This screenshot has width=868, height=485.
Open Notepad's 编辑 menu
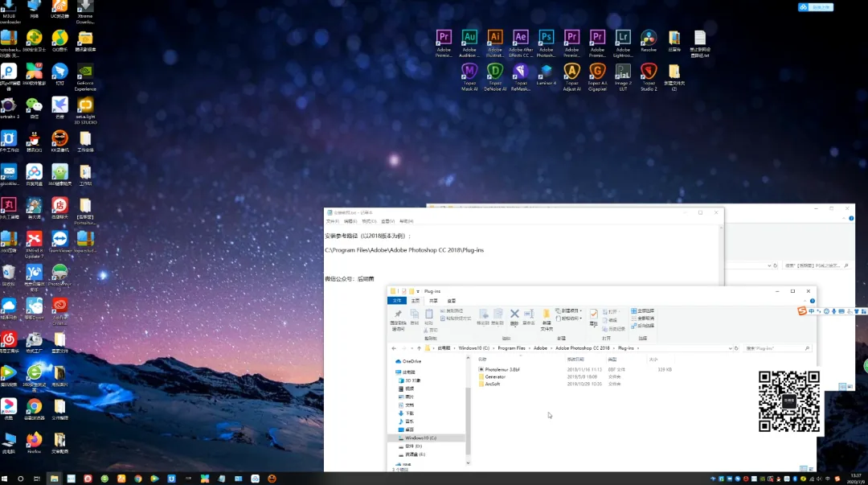click(350, 221)
